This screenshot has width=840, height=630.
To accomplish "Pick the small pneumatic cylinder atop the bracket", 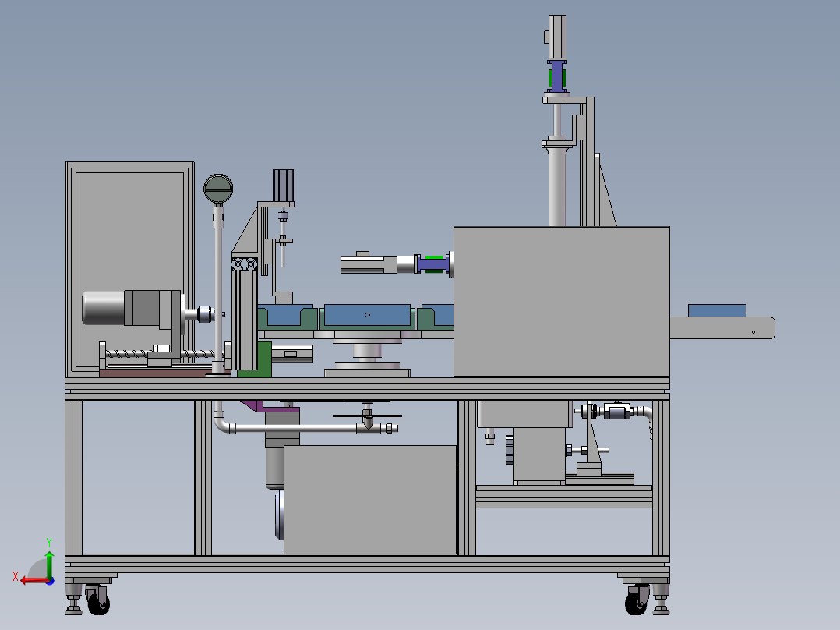I will pos(283,186).
